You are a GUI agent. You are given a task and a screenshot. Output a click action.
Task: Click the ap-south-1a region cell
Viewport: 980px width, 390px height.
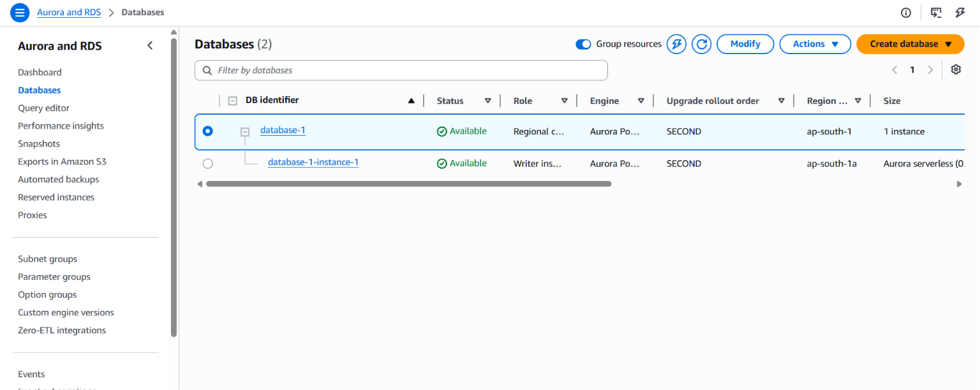832,164
